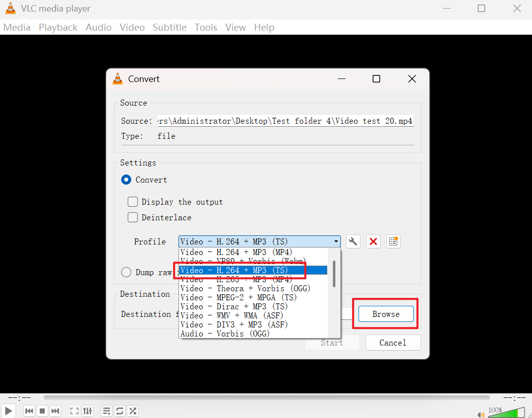The width and height of the screenshot is (532, 418).
Task: Click the Source file path field
Action: pyautogui.click(x=286, y=121)
